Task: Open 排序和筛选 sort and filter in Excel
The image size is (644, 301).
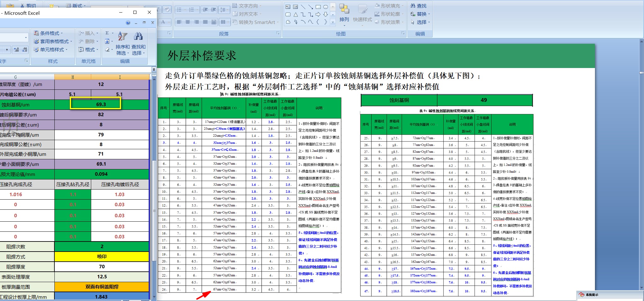Action: 123,43
